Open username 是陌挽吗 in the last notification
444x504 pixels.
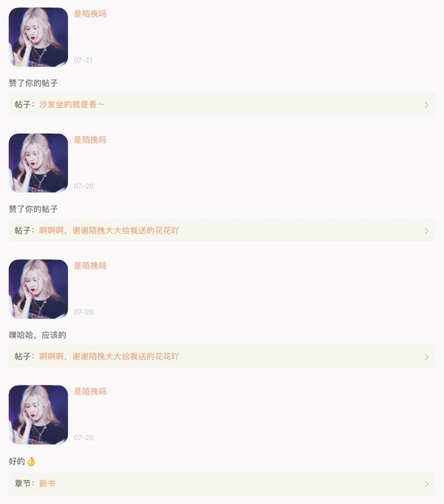pyautogui.click(x=90, y=392)
